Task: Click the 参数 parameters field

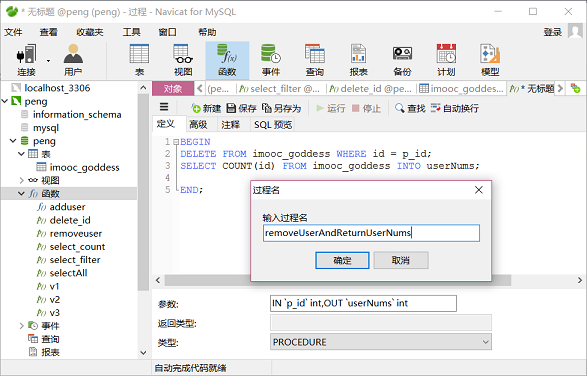Action: pyautogui.click(x=363, y=303)
